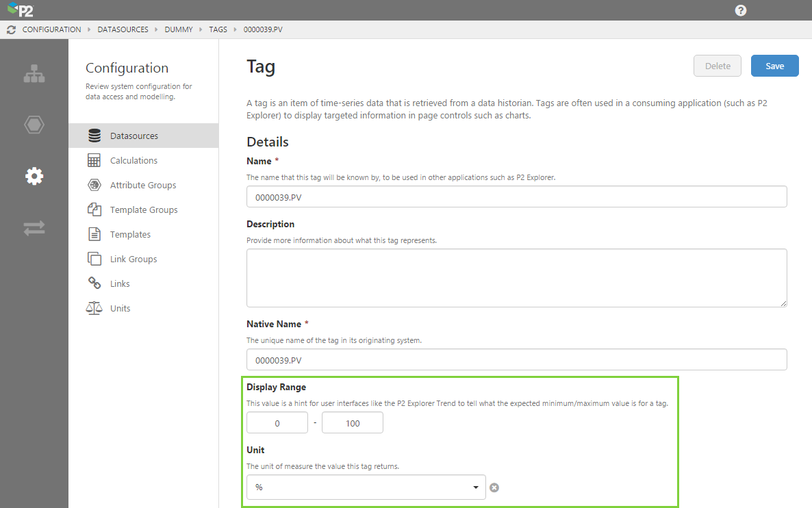Click the P2 logo in the top bar
This screenshot has width=812, height=508.
coord(21,10)
